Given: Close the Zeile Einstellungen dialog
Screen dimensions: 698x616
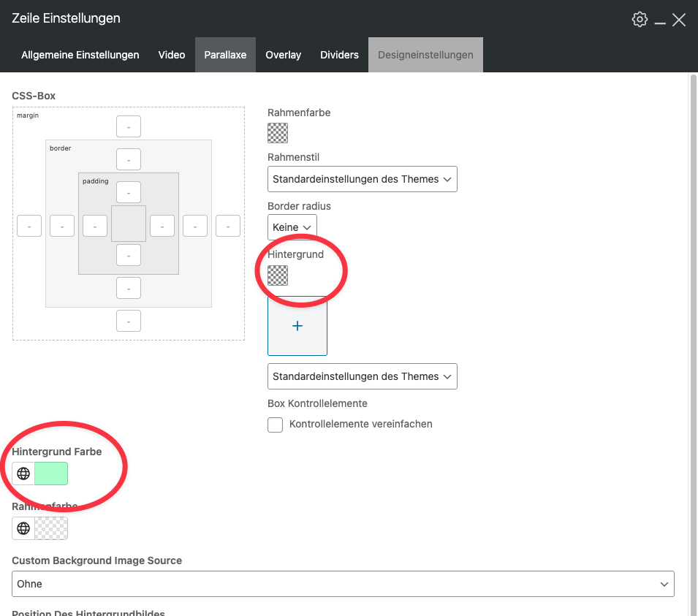Looking at the screenshot, I should (x=679, y=20).
